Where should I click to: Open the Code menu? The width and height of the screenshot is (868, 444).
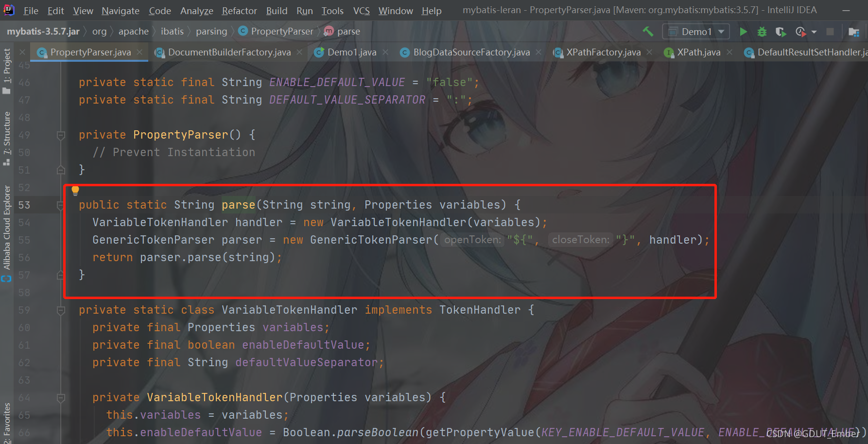point(160,11)
